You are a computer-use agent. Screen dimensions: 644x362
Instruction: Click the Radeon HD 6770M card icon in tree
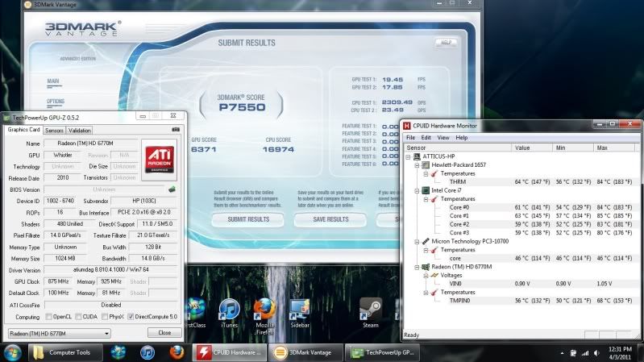(x=426, y=267)
